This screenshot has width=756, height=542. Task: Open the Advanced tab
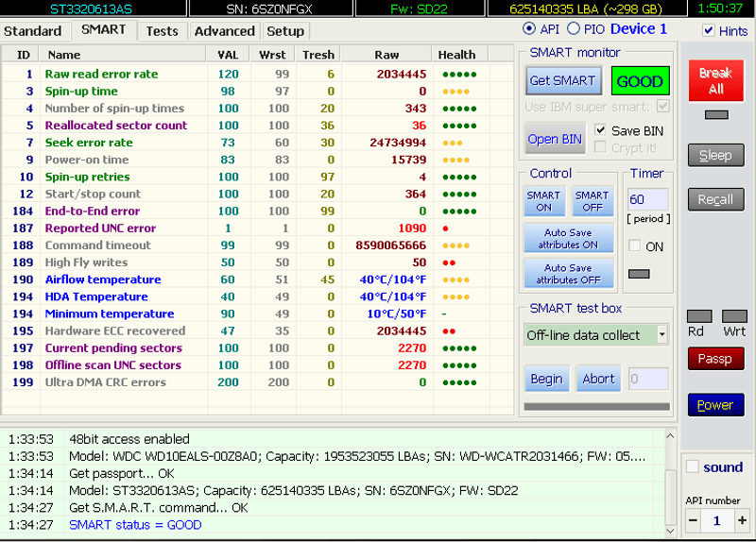point(224,31)
